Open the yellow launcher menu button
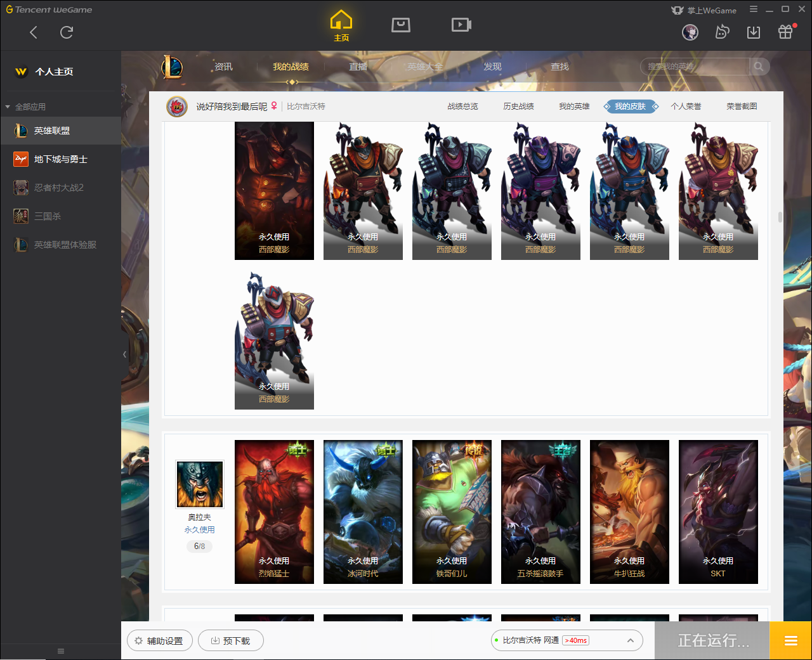Image resolution: width=812 pixels, height=660 pixels. pyautogui.click(x=790, y=640)
